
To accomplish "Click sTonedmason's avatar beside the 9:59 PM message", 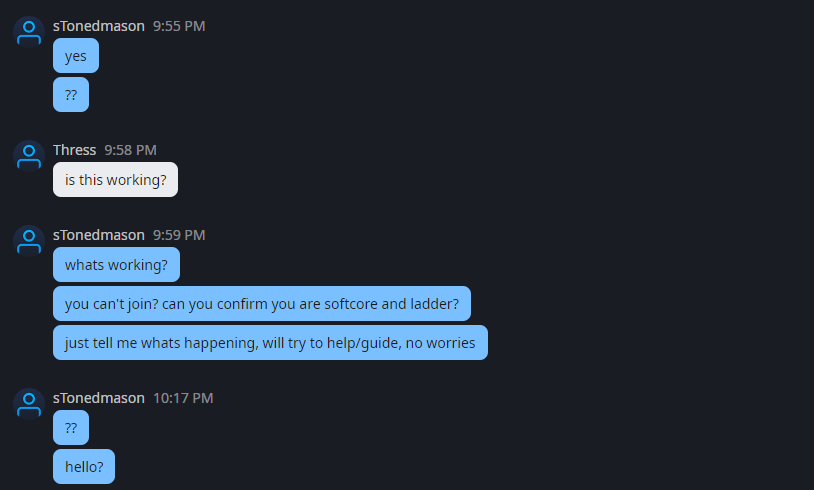I will point(28,239).
